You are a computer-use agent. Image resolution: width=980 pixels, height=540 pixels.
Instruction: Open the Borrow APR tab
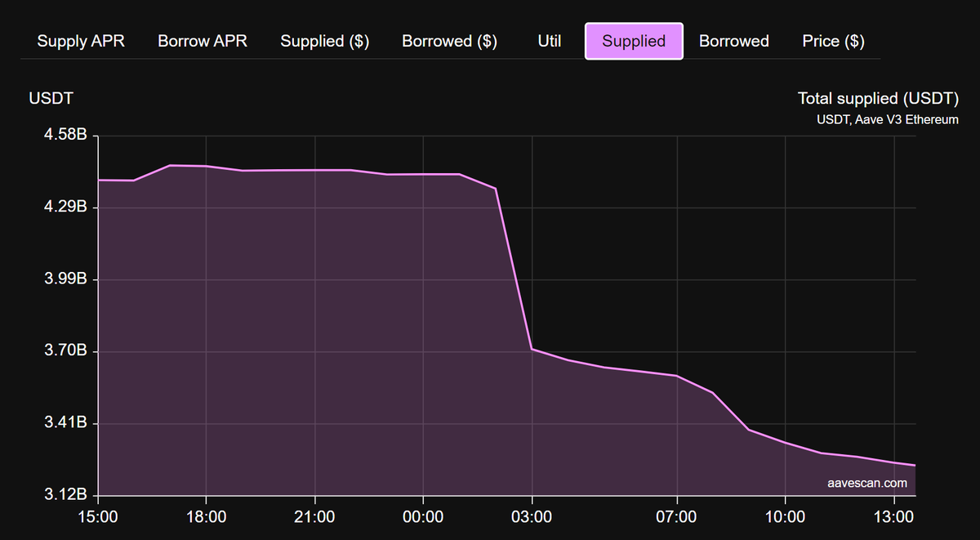click(203, 41)
